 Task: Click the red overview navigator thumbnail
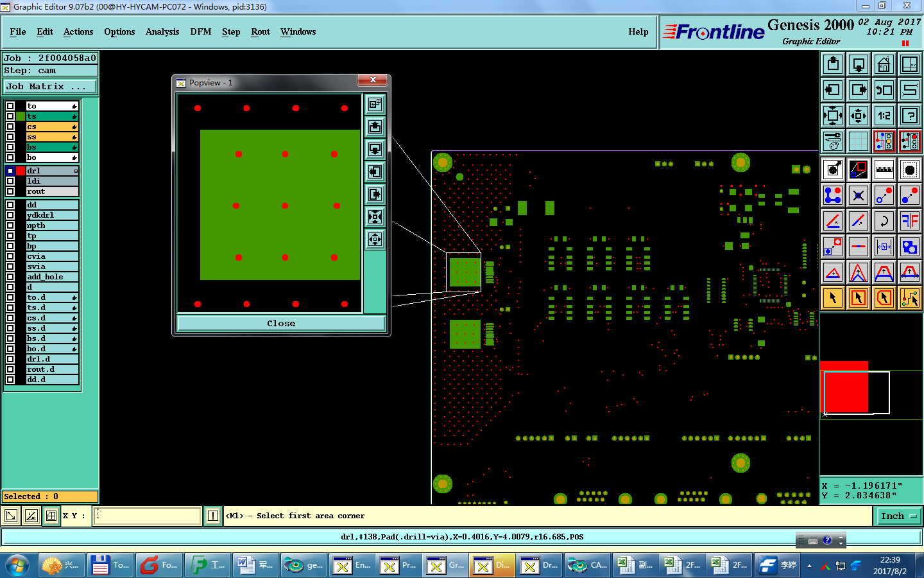[x=846, y=387]
